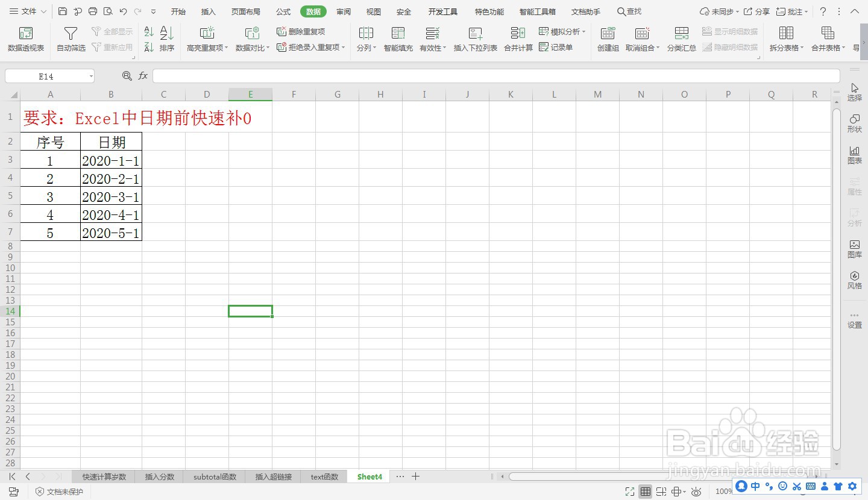868x500 pixels.
Task: Switch to the 公式 ribbon tab
Action: point(283,11)
